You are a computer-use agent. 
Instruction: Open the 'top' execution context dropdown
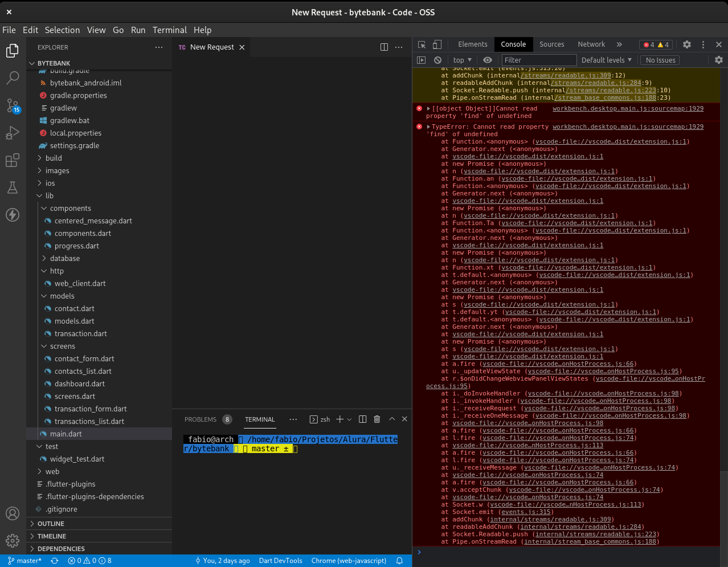coord(462,60)
